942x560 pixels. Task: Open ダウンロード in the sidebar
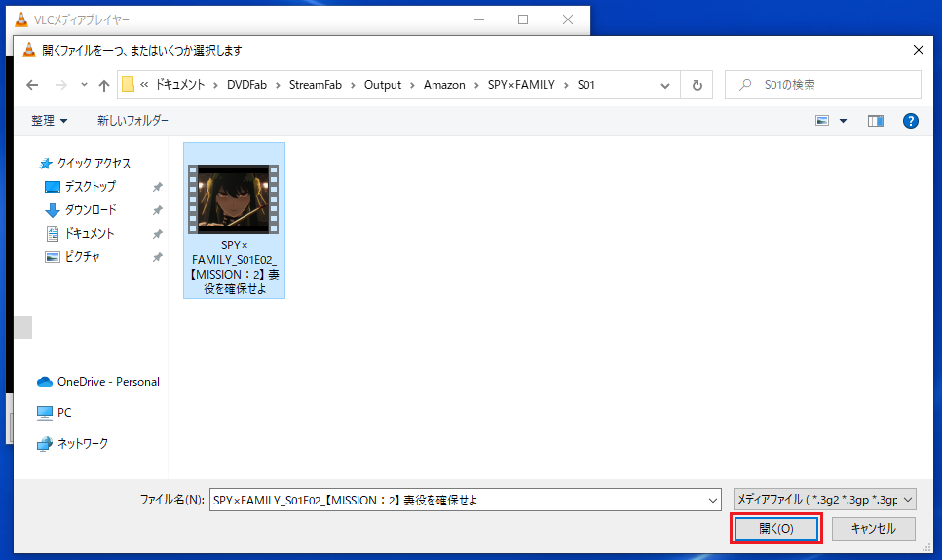coord(81,210)
